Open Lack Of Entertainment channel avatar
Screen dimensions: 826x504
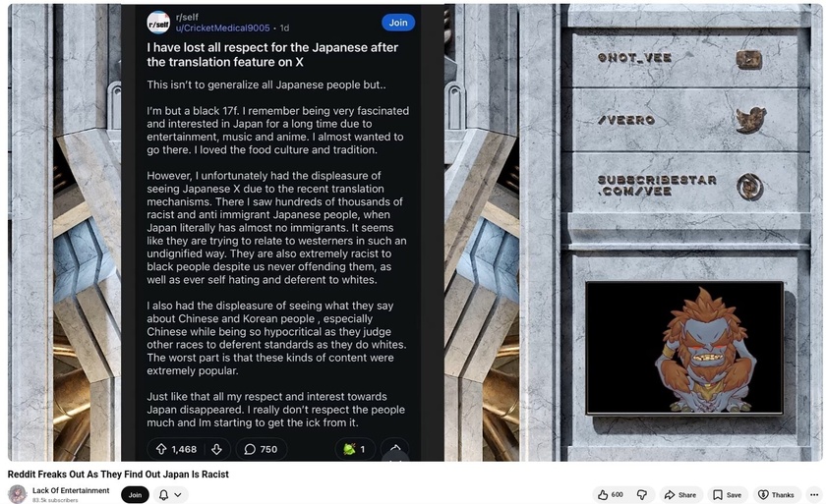(x=17, y=494)
